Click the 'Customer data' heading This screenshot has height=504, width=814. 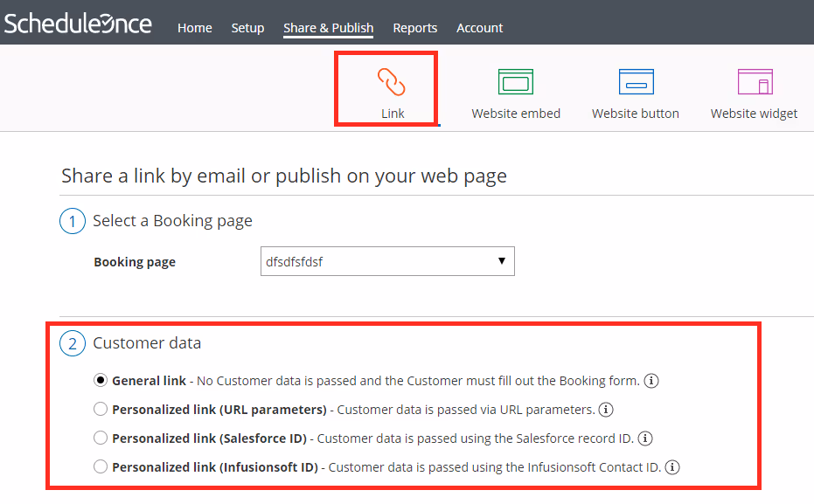click(147, 343)
